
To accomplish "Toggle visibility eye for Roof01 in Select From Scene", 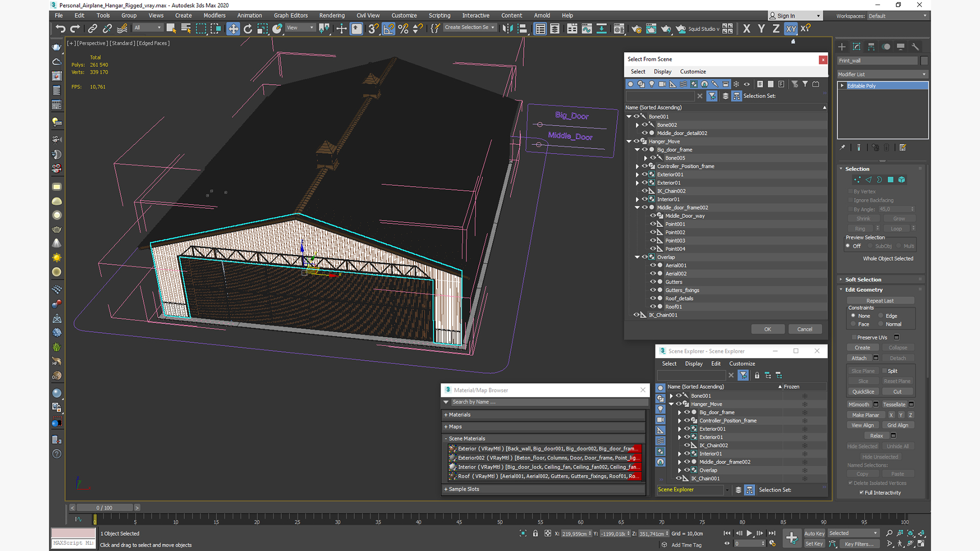I will pos(653,307).
